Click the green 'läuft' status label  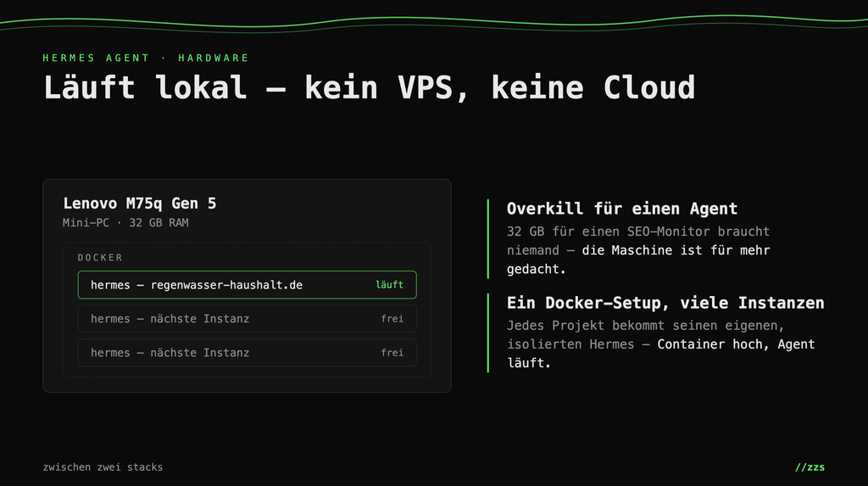[389, 285]
